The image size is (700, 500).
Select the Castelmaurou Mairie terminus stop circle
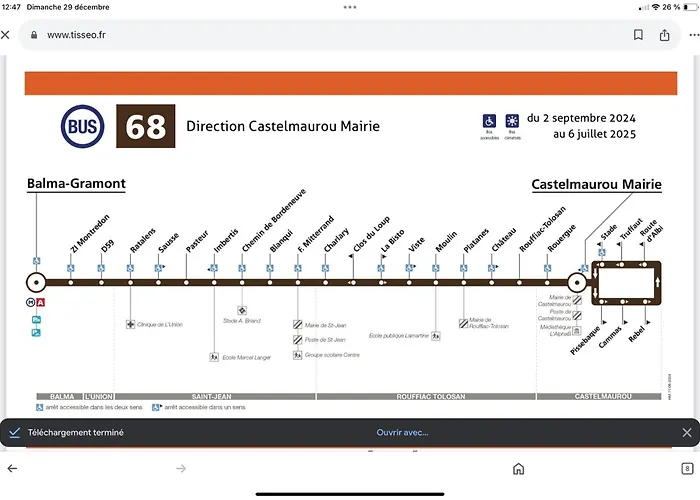(577, 282)
